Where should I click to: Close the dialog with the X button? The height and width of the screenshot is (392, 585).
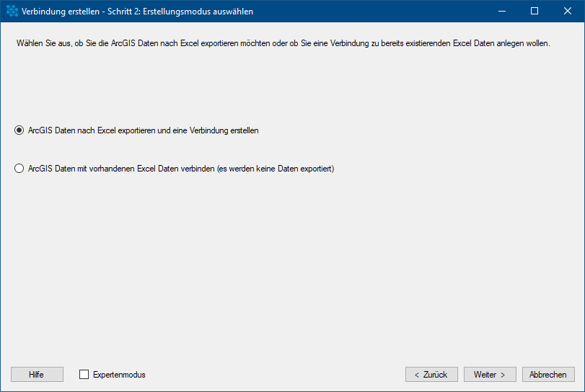568,12
